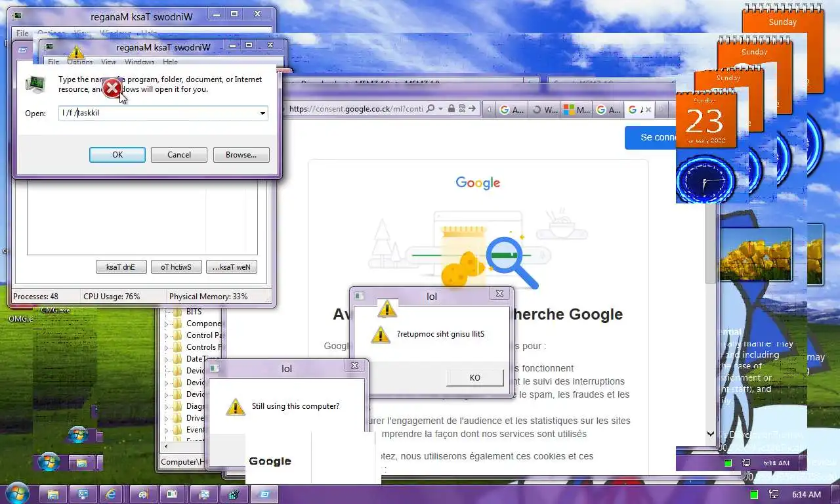Select the active Run dialog taskbar button

263,494
